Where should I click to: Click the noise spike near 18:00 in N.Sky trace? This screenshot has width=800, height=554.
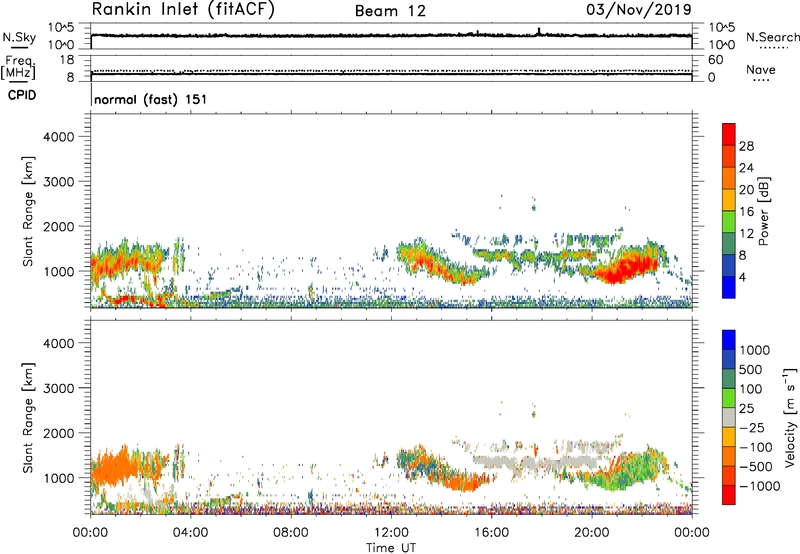click(539, 31)
